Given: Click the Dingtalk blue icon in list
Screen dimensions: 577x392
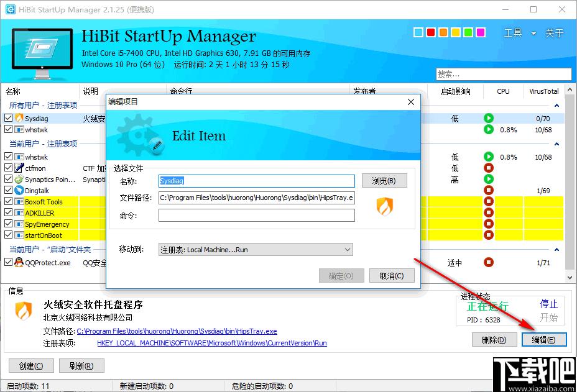Looking at the screenshot, I should point(19,190).
